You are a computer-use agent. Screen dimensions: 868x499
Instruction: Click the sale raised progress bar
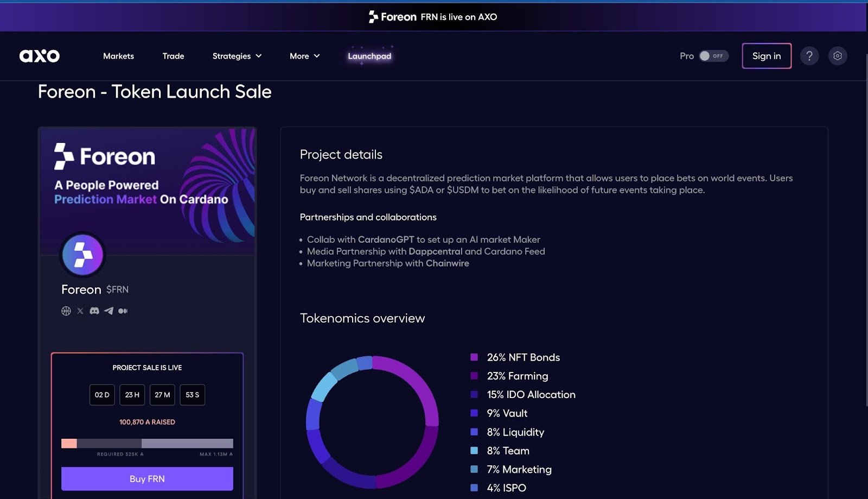[147, 444]
